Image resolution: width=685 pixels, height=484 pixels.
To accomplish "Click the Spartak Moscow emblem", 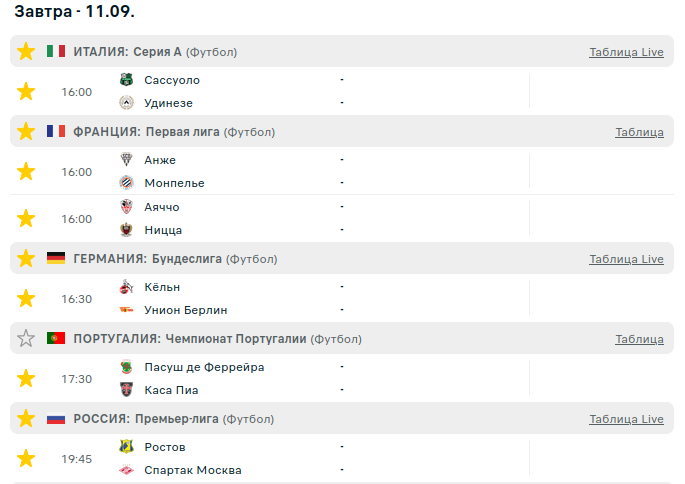I will (126, 470).
